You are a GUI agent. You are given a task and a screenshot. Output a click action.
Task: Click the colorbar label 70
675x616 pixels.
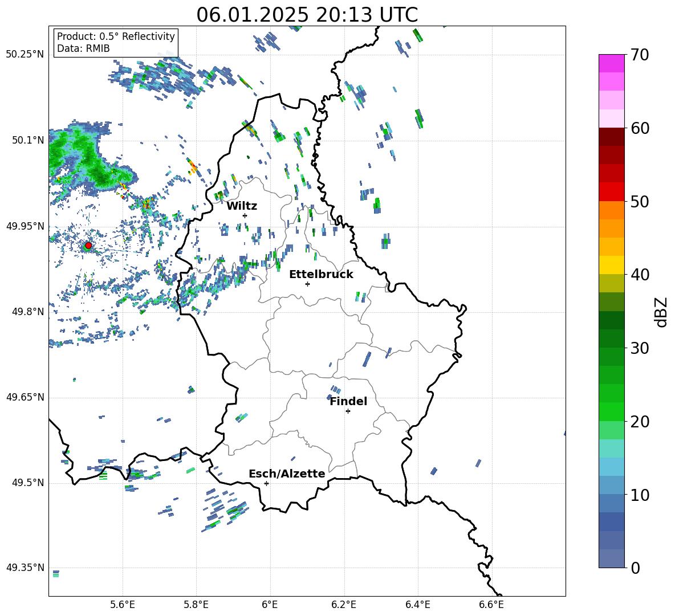click(x=640, y=55)
